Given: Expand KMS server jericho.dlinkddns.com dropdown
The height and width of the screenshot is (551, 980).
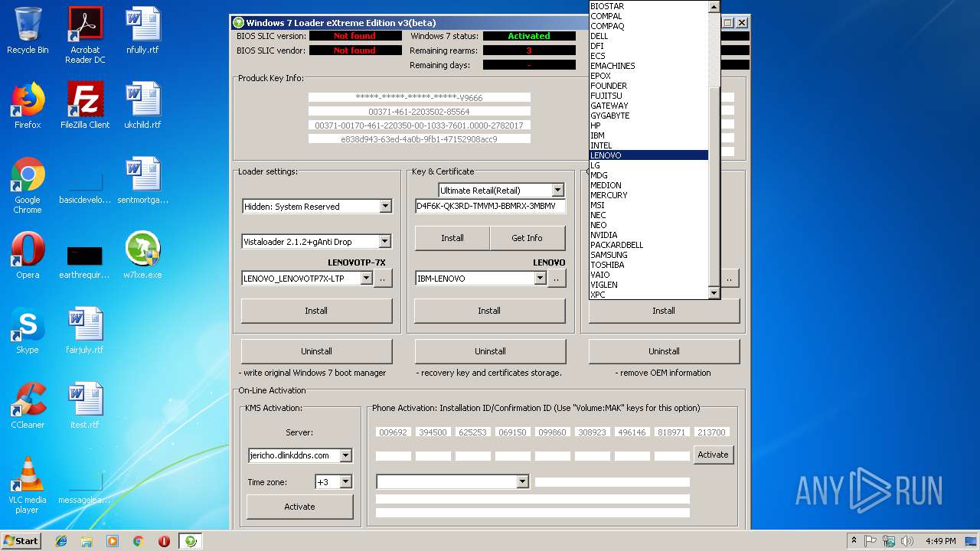Looking at the screenshot, I should (345, 455).
